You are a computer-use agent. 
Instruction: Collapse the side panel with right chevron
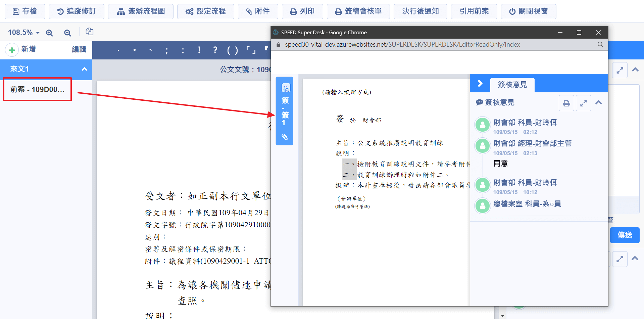480,84
